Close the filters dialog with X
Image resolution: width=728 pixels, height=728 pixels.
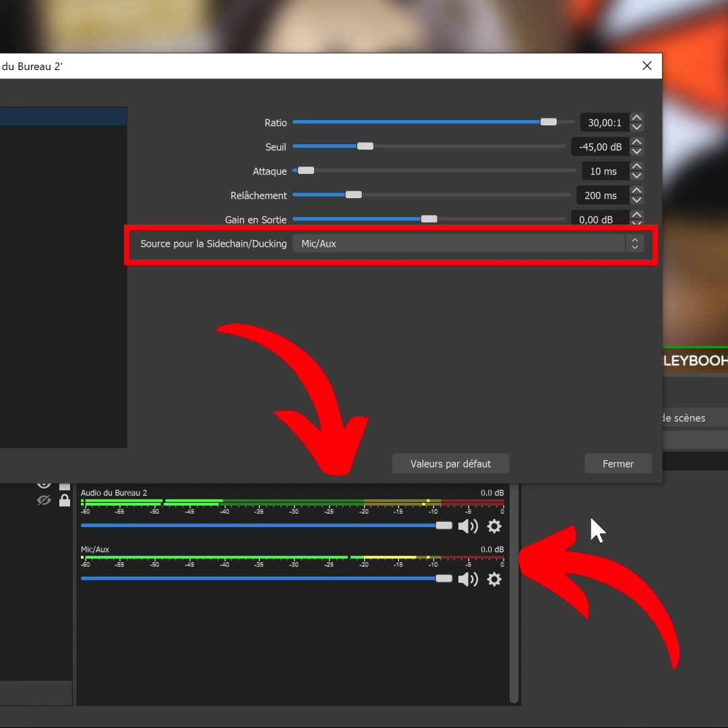tap(647, 65)
